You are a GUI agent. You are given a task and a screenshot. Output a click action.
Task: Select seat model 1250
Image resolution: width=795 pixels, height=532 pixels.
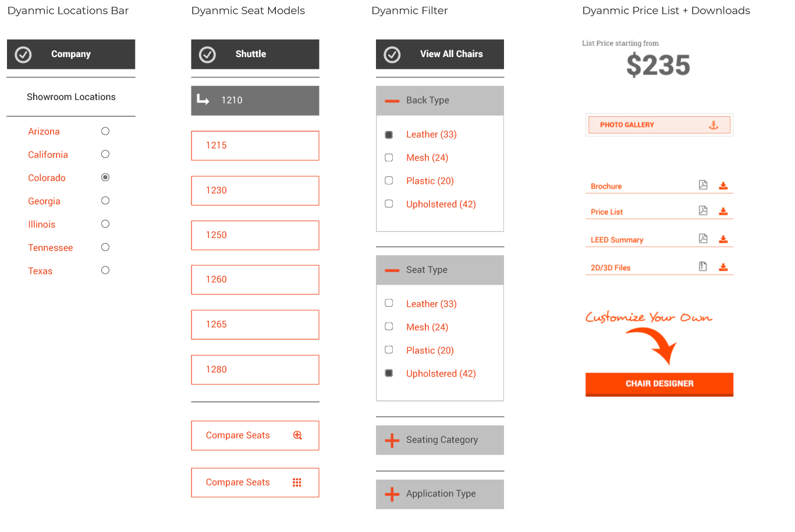(255, 235)
